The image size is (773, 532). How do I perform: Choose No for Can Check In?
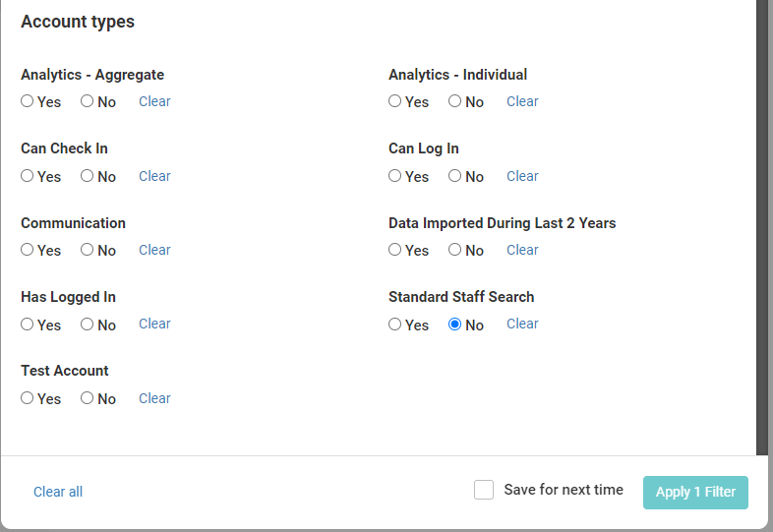(87, 176)
